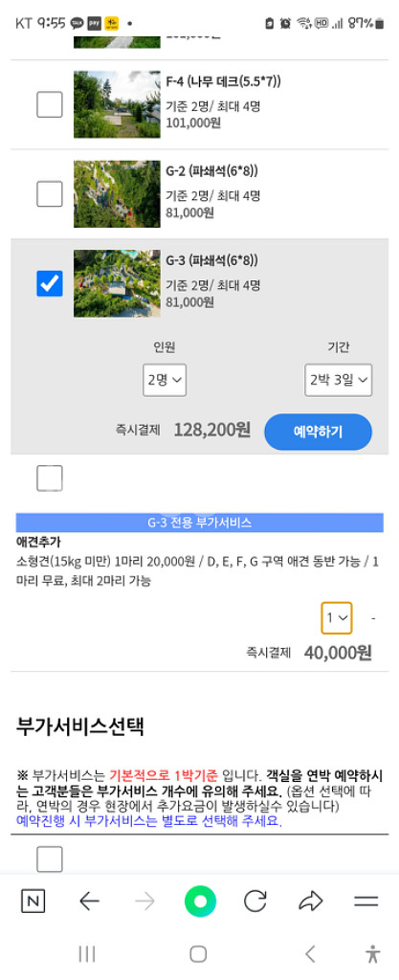Screen dimensions: 399x980
Task: Open Android recent apps button
Action: 87,954
